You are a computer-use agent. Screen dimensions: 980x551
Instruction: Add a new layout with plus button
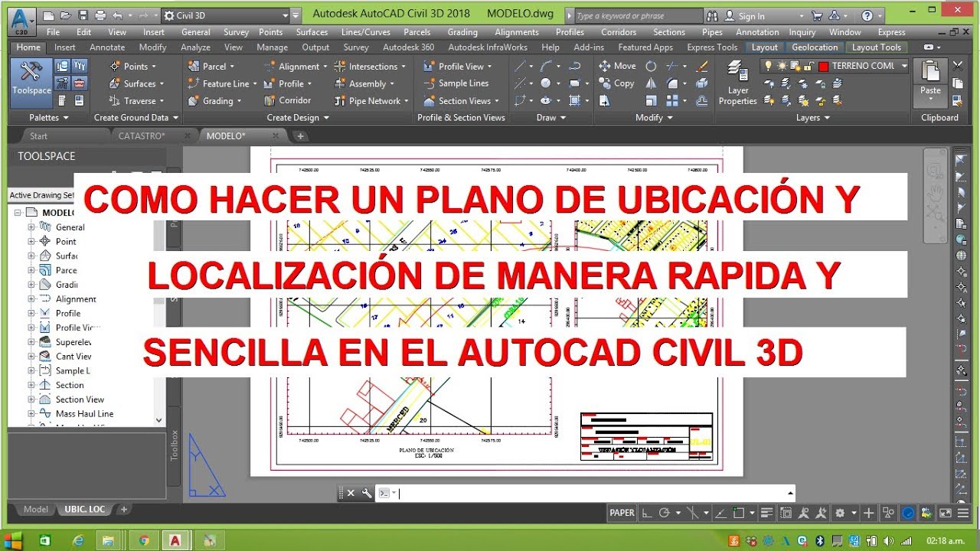124,509
